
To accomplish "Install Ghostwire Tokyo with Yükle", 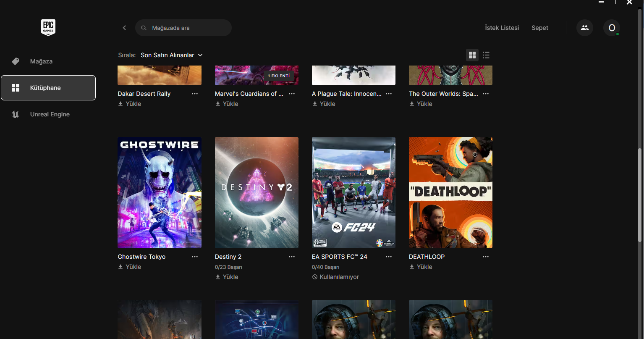I will coord(129,267).
